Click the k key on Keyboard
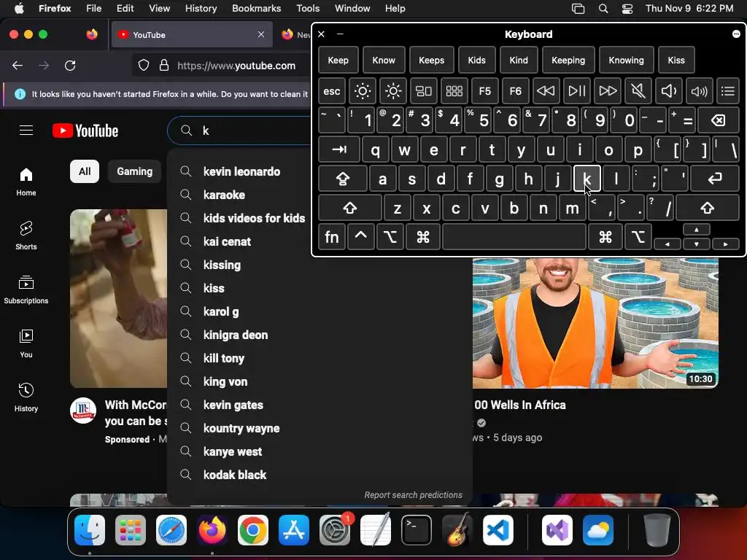 tap(587, 179)
